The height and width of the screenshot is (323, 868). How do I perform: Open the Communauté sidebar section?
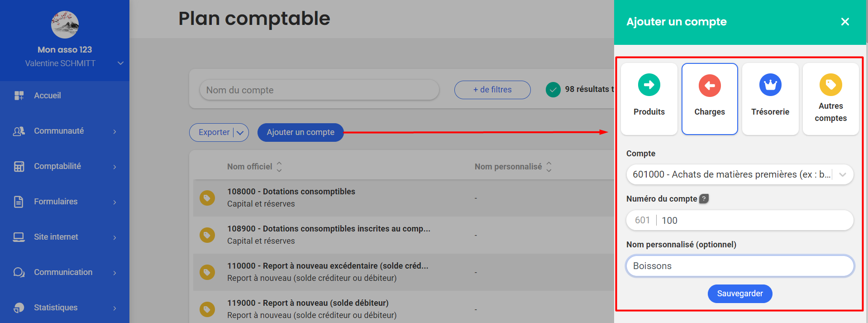[x=114, y=131]
